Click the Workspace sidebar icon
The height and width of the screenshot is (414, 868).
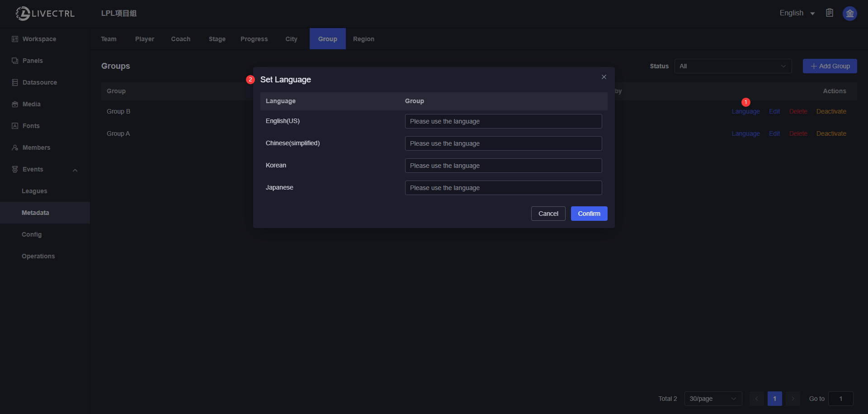[x=15, y=39]
